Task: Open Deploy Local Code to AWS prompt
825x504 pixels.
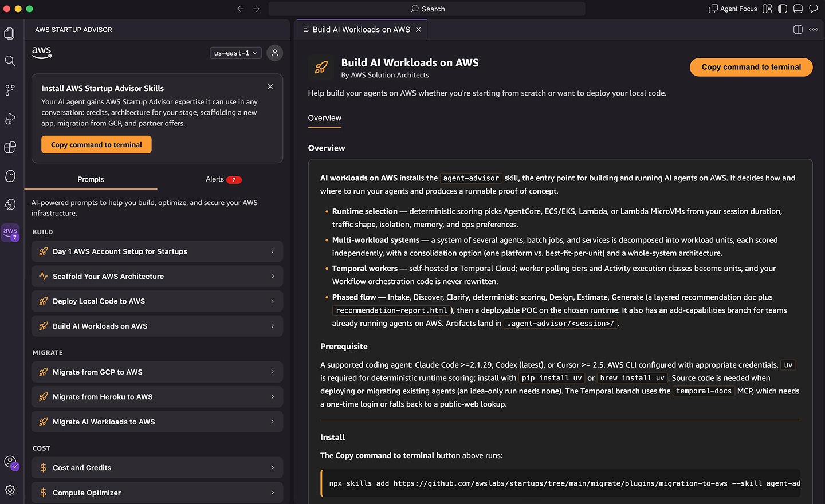Action: click(x=157, y=301)
